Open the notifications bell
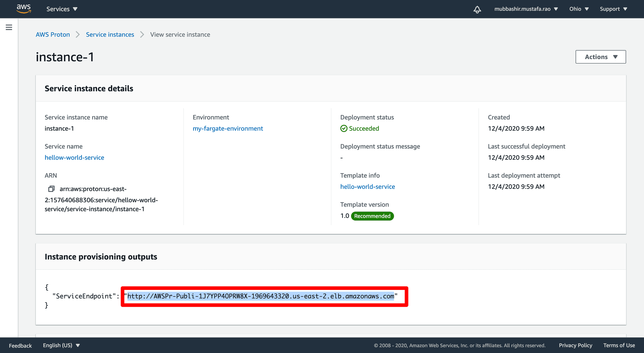This screenshot has height=353, width=644. (x=477, y=9)
